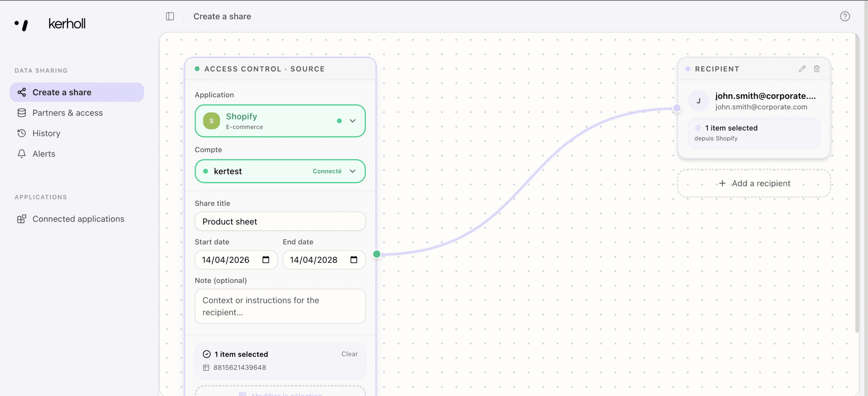Delete recipient with the trash icon

click(x=817, y=69)
